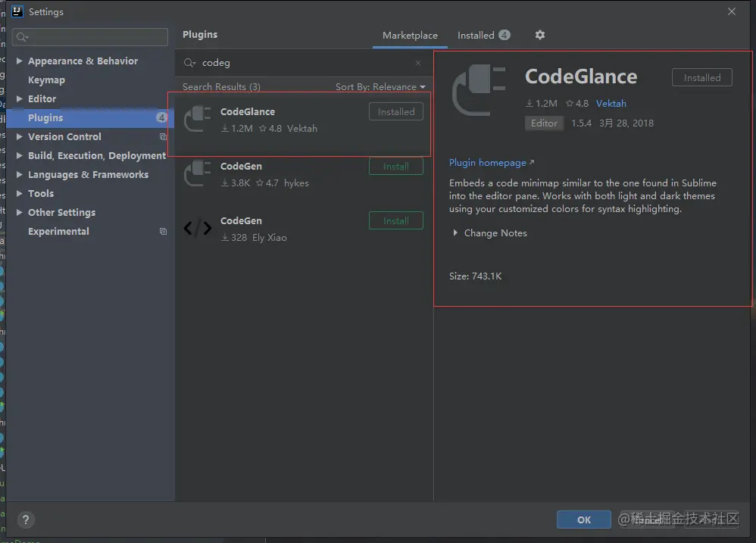Open the plugins gear settings menu
The width and height of the screenshot is (756, 543).
click(x=540, y=35)
